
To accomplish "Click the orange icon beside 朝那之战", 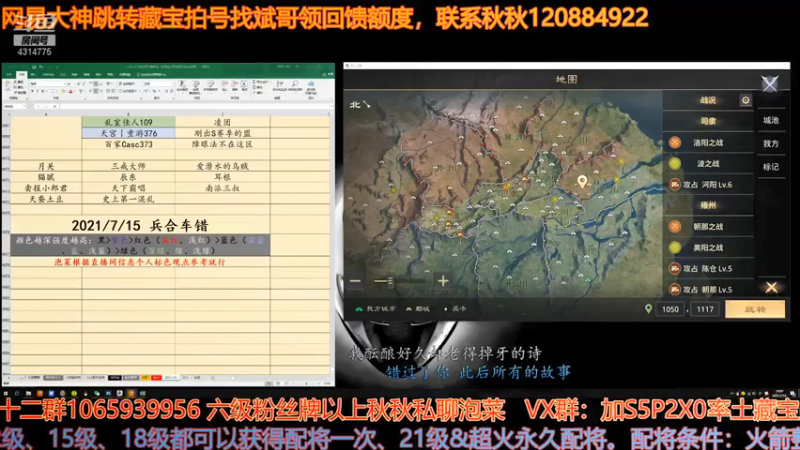I will 674,226.
